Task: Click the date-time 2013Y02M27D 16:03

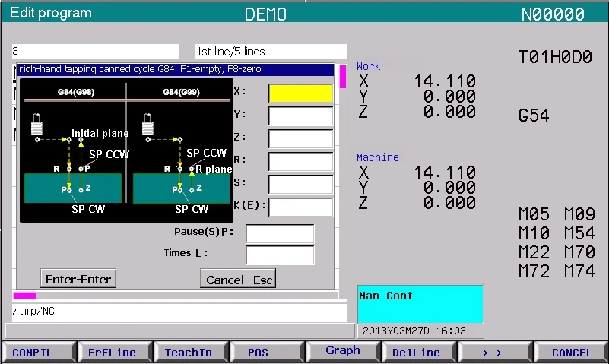Action: pos(414,331)
